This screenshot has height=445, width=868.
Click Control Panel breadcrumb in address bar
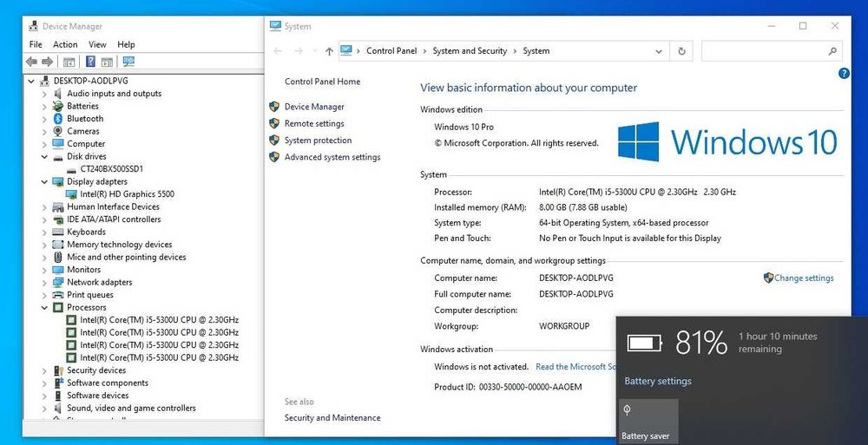coord(391,51)
